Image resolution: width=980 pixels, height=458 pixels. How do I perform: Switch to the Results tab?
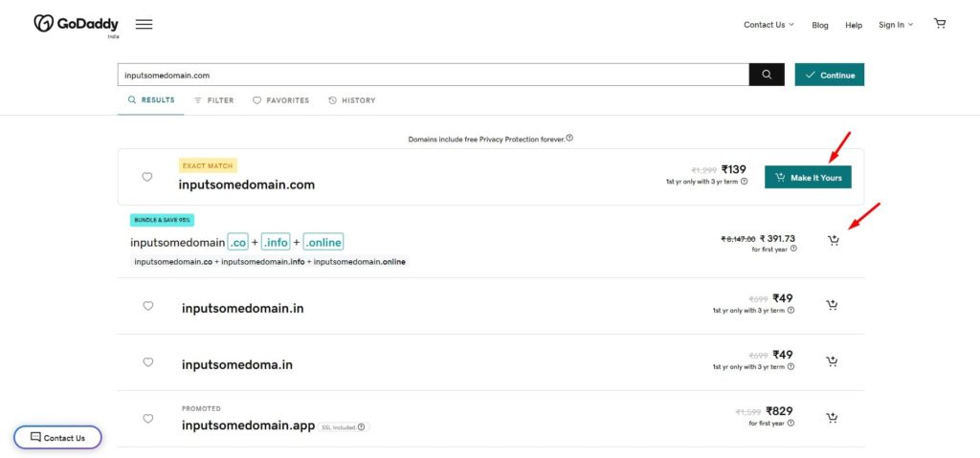(x=150, y=100)
